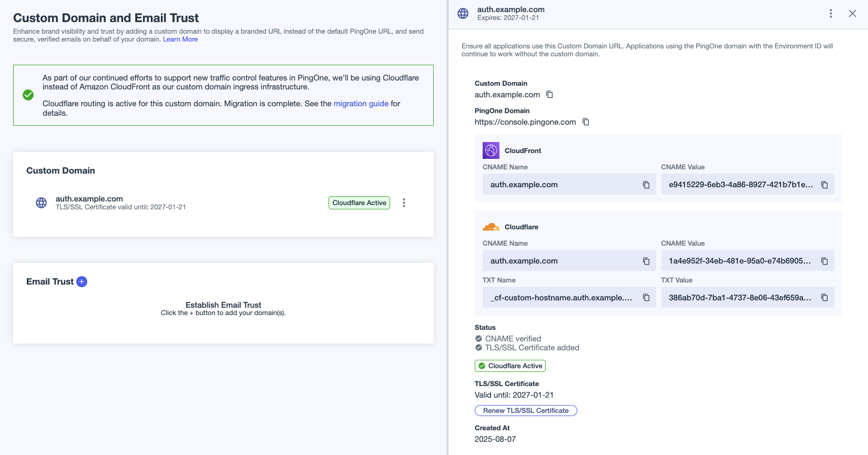
Task: Click 'Establish Email Trust' text
Action: pyautogui.click(x=223, y=305)
